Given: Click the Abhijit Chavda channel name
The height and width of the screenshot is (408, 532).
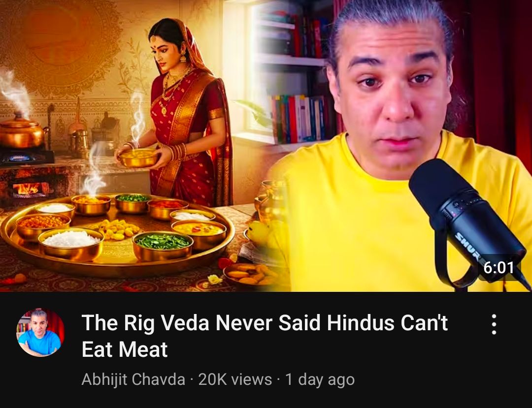Looking at the screenshot, I should pos(133,379).
